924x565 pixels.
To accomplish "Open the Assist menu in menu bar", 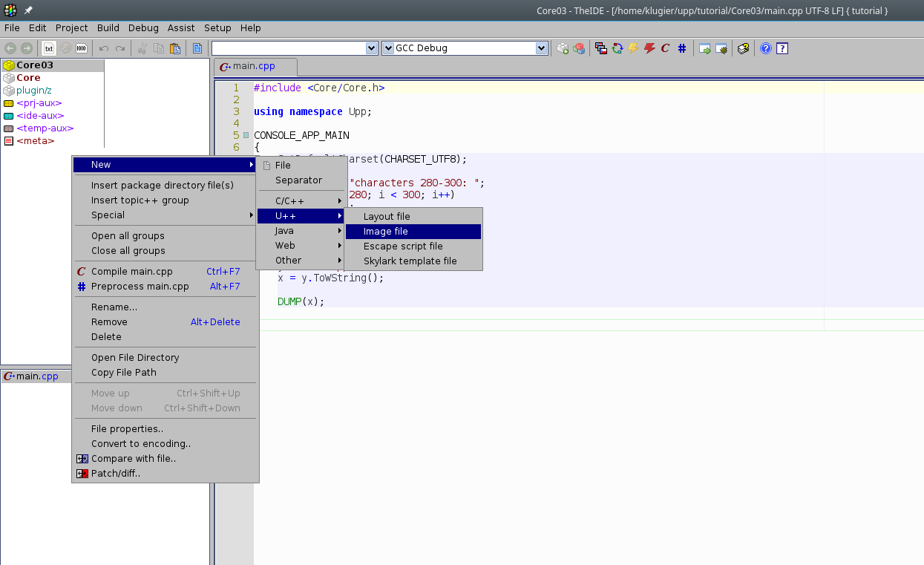I will tap(181, 28).
